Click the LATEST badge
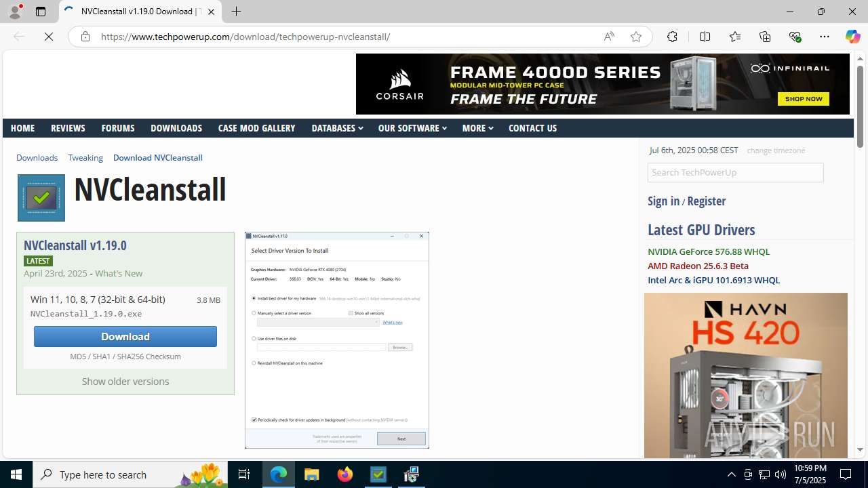The image size is (868, 488). coord(38,261)
